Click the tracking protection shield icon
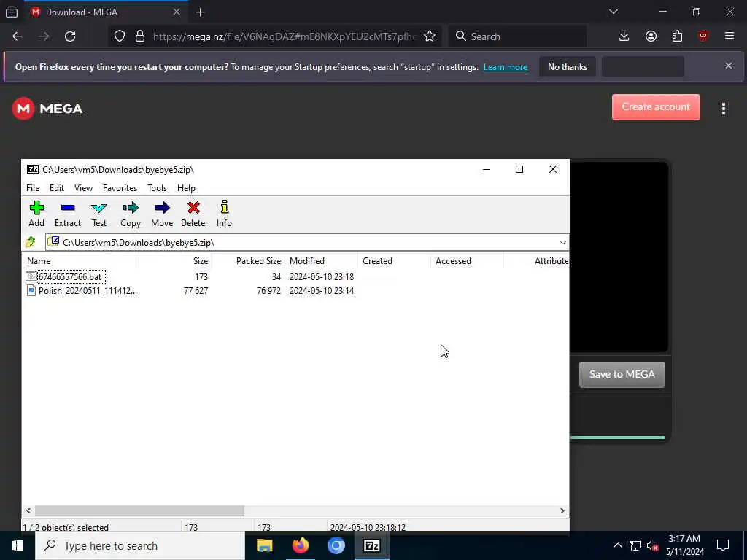The height and width of the screenshot is (560, 747). [120, 36]
